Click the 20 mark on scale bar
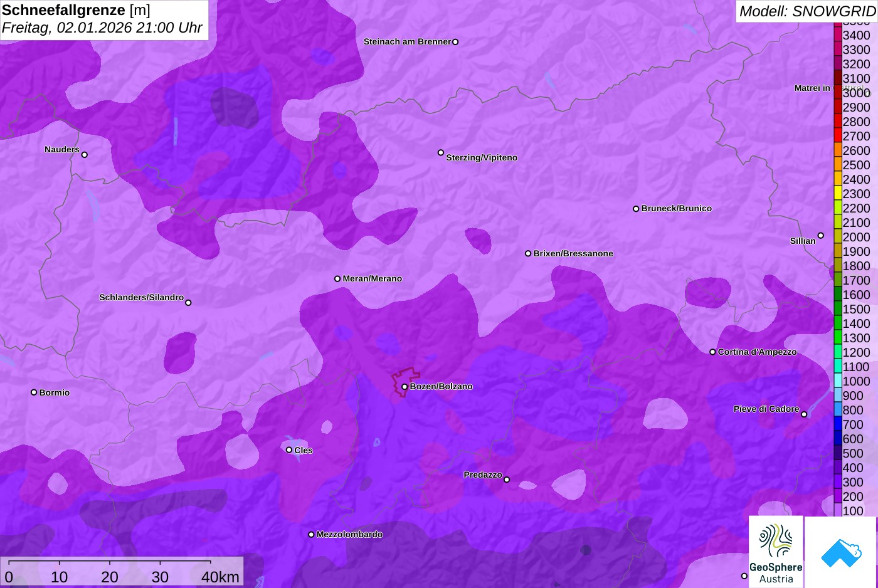The height and width of the screenshot is (588, 878). click(x=110, y=577)
